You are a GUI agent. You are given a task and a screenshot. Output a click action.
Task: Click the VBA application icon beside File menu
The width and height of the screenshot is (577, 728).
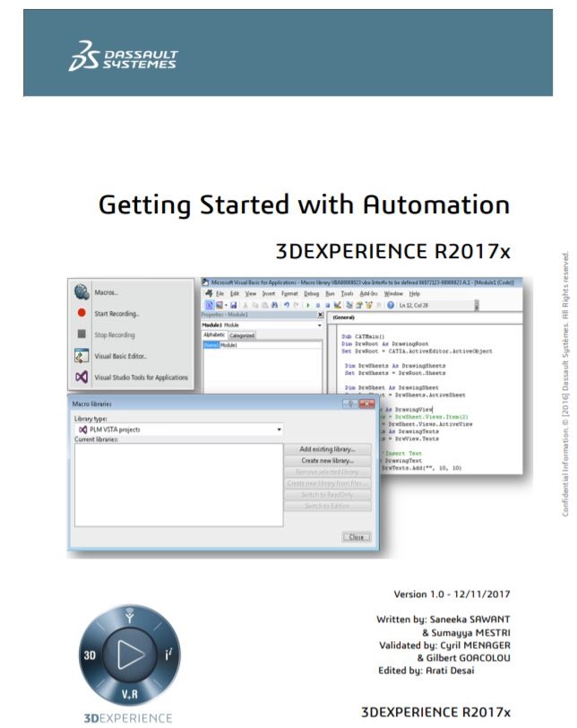click(209, 293)
